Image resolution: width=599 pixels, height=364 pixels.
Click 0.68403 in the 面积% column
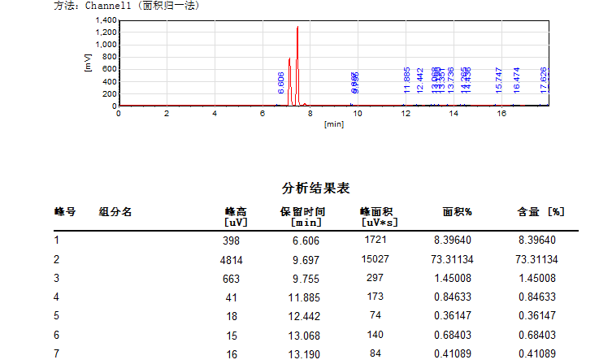[x=453, y=335]
